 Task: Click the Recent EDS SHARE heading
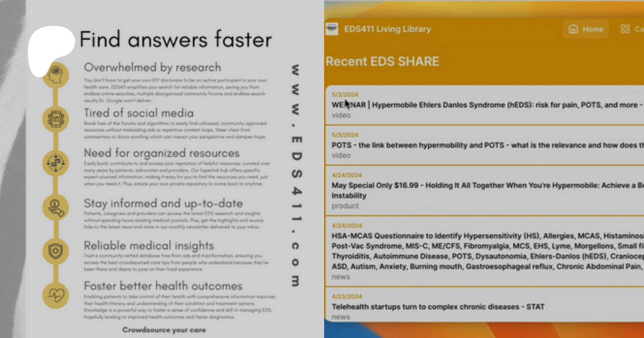tap(382, 62)
